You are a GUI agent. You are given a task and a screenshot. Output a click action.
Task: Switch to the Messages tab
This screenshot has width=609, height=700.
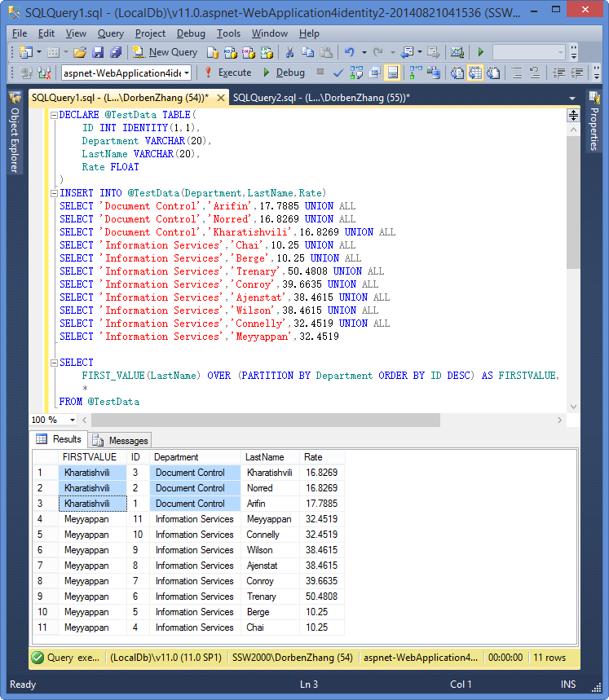tap(121, 440)
